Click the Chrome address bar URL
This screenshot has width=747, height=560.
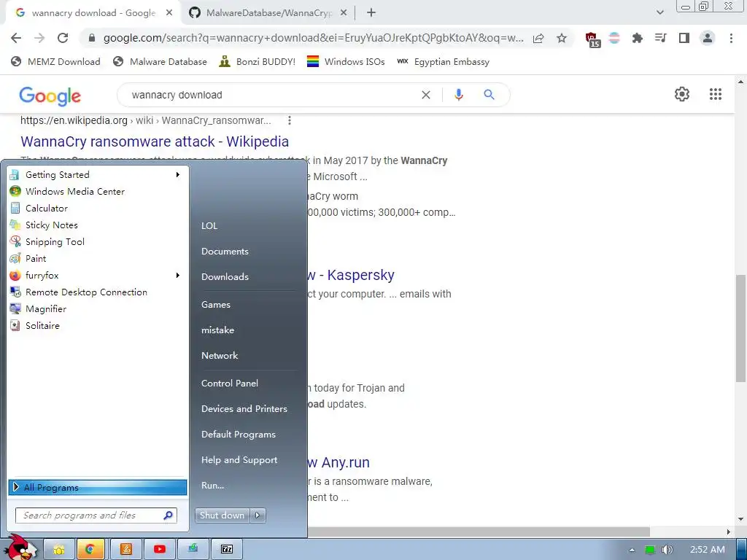[313, 38]
